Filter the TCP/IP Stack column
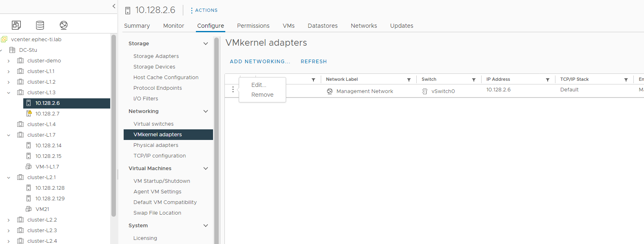 pos(626,80)
